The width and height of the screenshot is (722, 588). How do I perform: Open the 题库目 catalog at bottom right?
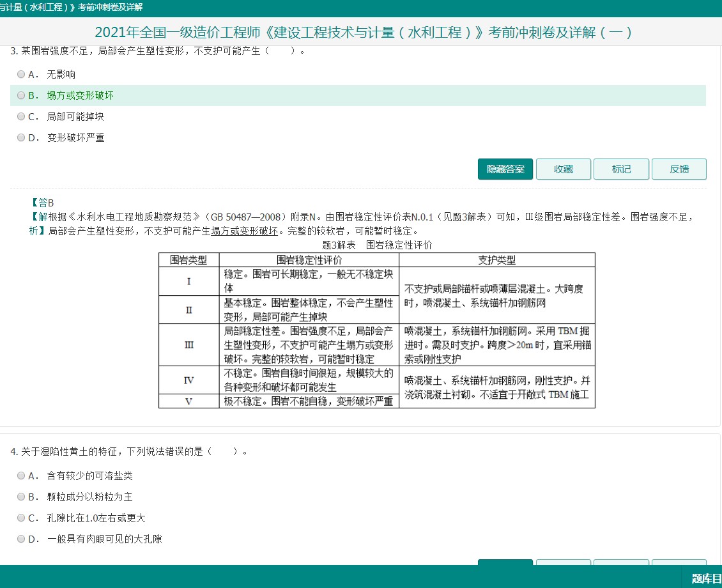click(x=705, y=578)
